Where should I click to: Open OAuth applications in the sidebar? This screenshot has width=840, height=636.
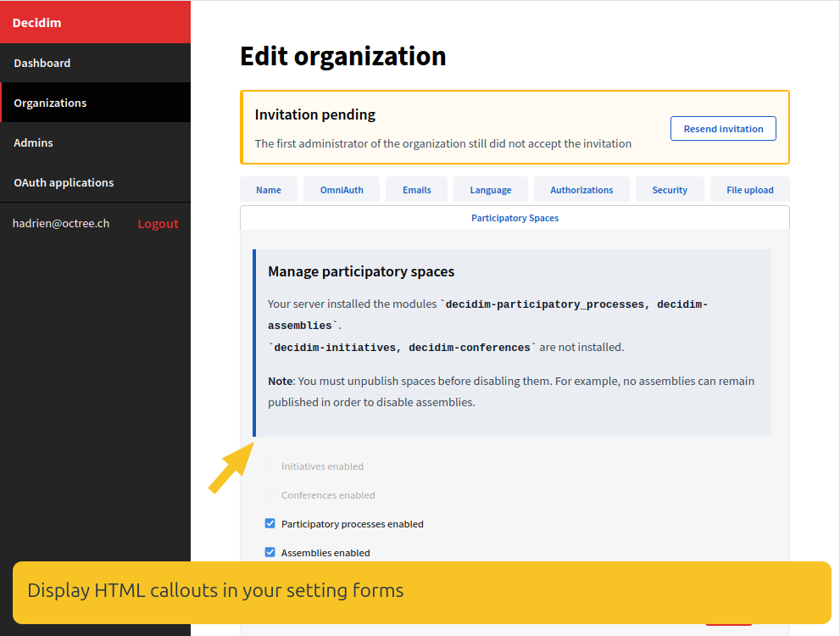pyautogui.click(x=95, y=182)
